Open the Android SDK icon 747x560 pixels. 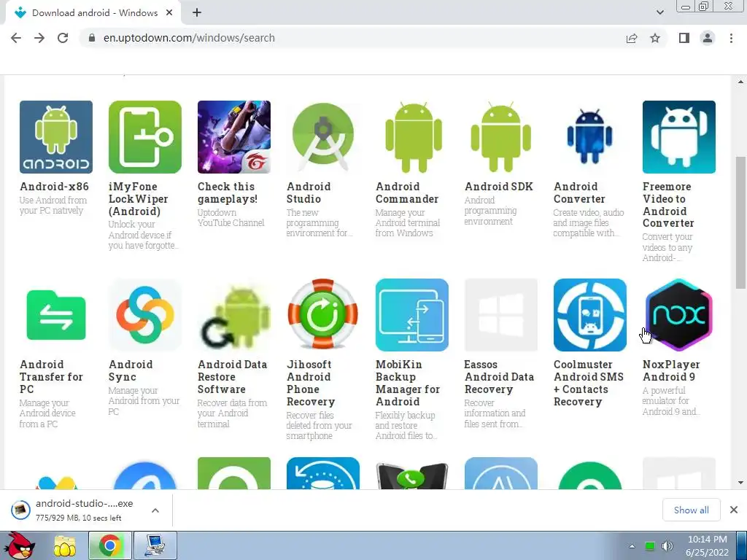click(501, 137)
